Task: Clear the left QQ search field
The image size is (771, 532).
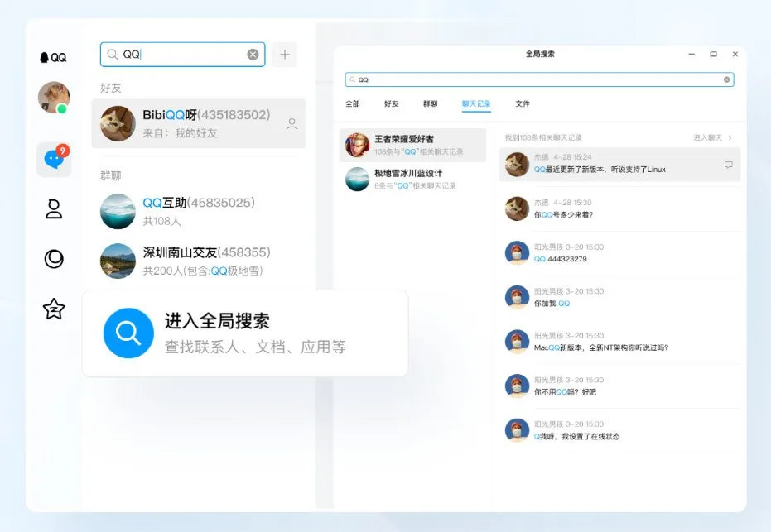Action: tap(253, 55)
